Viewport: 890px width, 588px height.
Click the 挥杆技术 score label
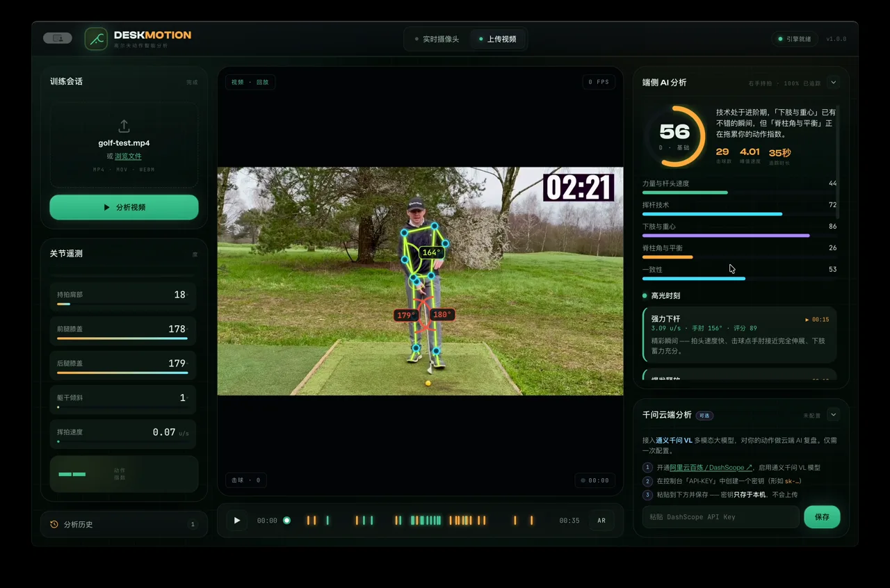[656, 205]
